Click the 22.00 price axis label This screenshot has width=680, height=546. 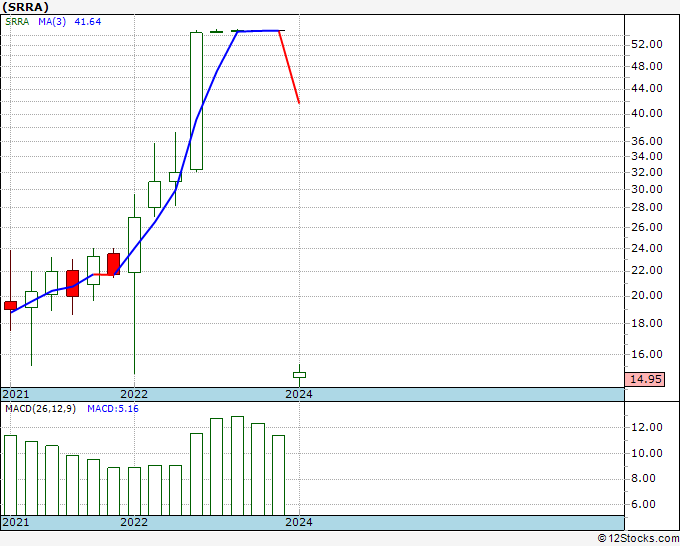click(x=646, y=270)
